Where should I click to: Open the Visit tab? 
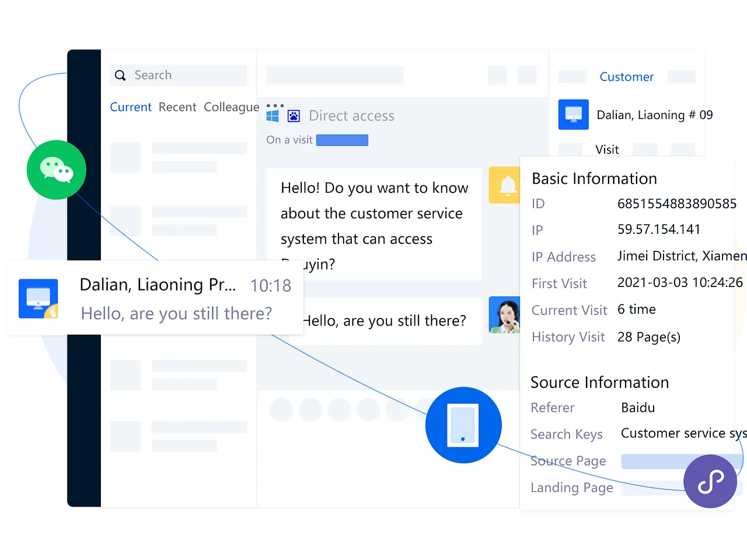pyautogui.click(x=607, y=150)
